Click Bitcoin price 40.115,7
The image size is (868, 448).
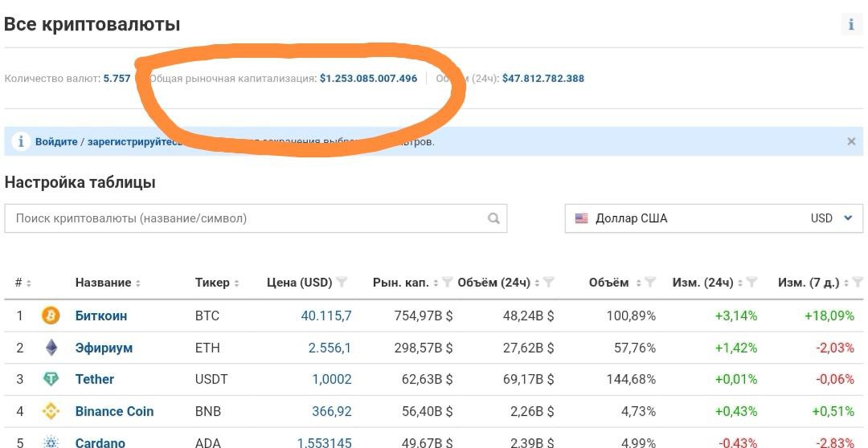click(326, 316)
